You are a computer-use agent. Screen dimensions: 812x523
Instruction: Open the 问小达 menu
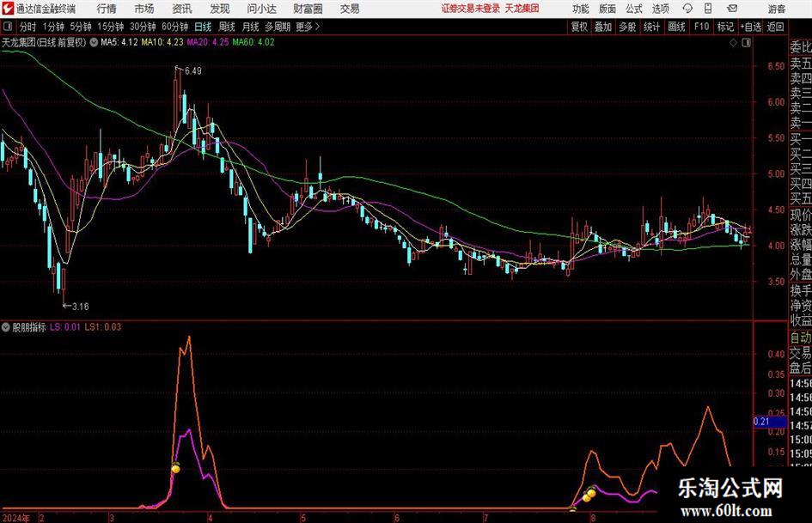(261, 9)
